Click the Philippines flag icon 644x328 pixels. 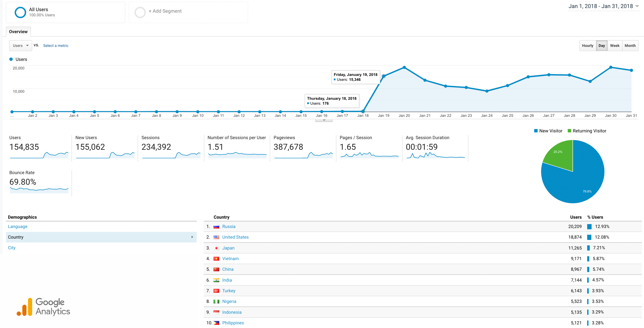tap(216, 323)
